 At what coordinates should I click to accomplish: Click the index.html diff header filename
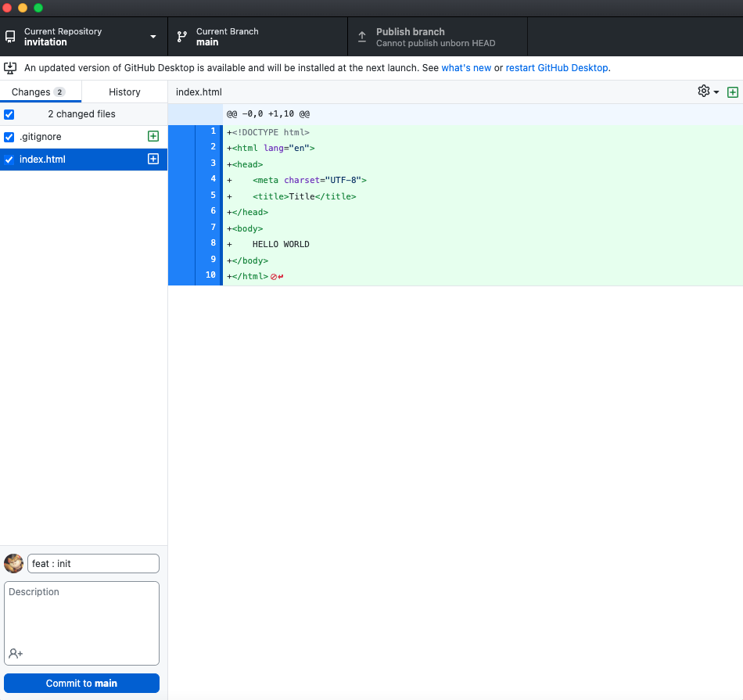coord(199,92)
